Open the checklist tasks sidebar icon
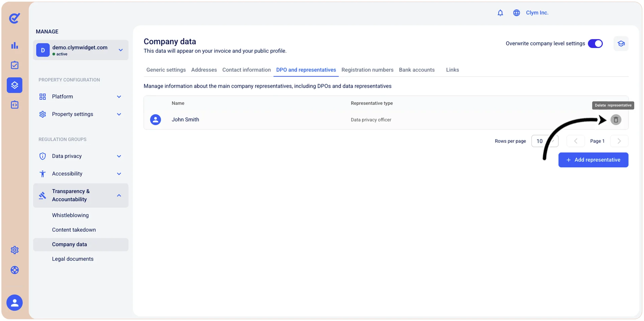The width and height of the screenshot is (644, 321). click(14, 65)
